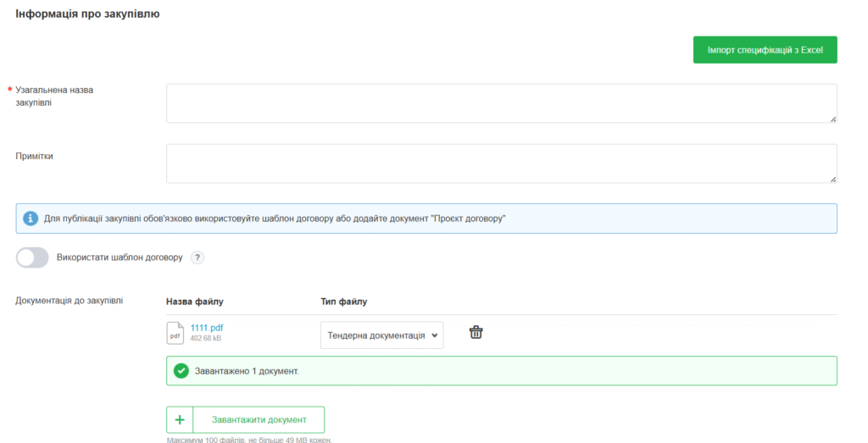Click the Імпорт специфікацій з Excel button
The image size is (868, 443).
(x=765, y=50)
